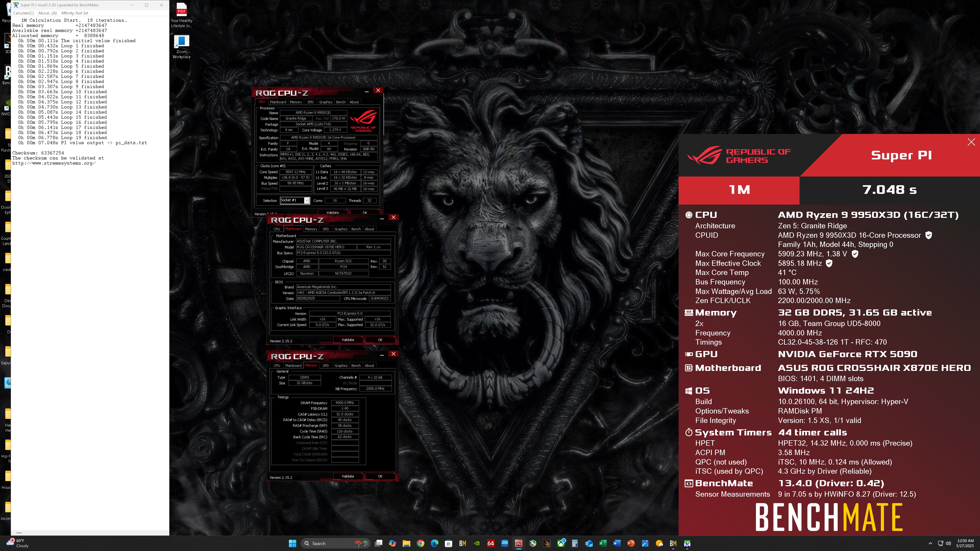Image resolution: width=980 pixels, height=551 pixels.
Task: Click the Memory module icon in BenchMate panel
Action: (689, 312)
